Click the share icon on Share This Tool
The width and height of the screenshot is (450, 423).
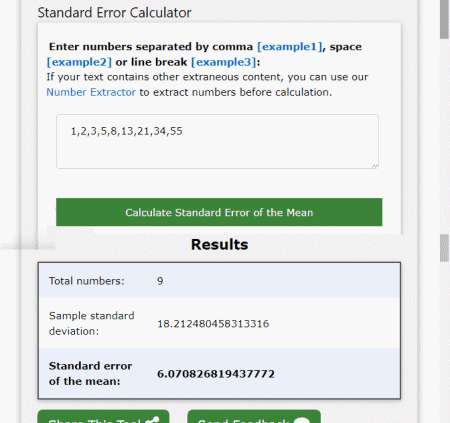[x=153, y=420]
